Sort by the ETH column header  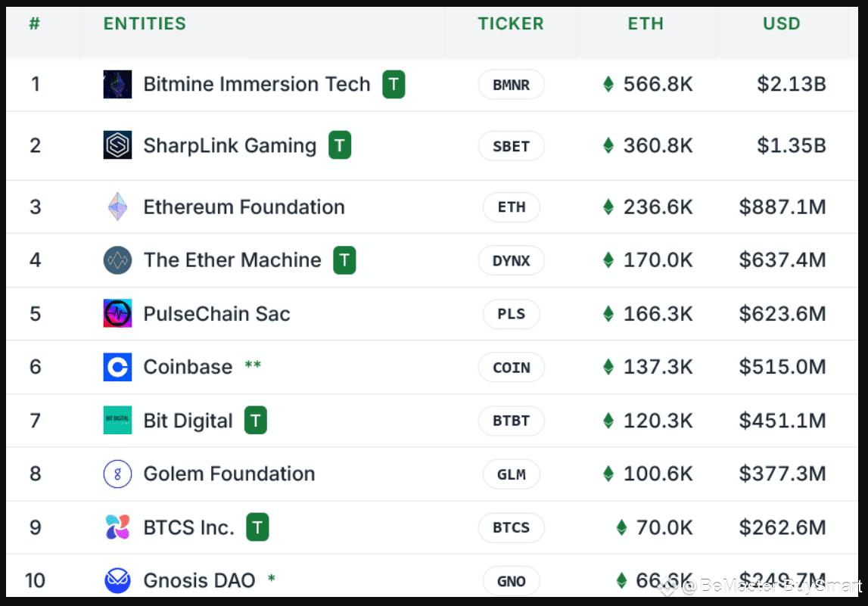[x=646, y=23]
